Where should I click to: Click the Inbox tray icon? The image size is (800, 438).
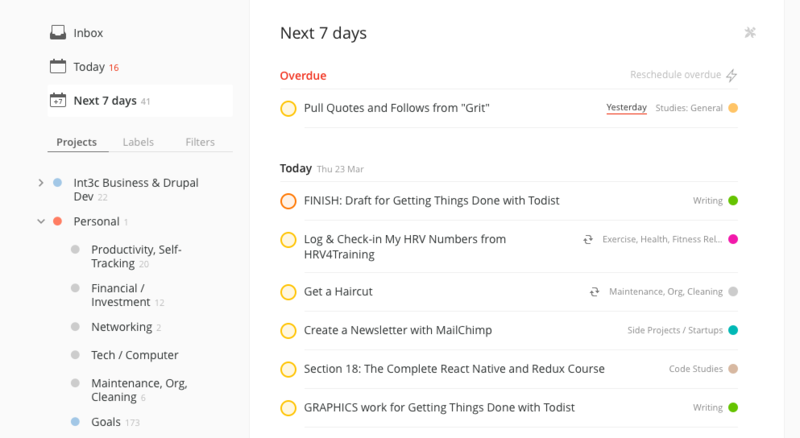click(x=58, y=33)
